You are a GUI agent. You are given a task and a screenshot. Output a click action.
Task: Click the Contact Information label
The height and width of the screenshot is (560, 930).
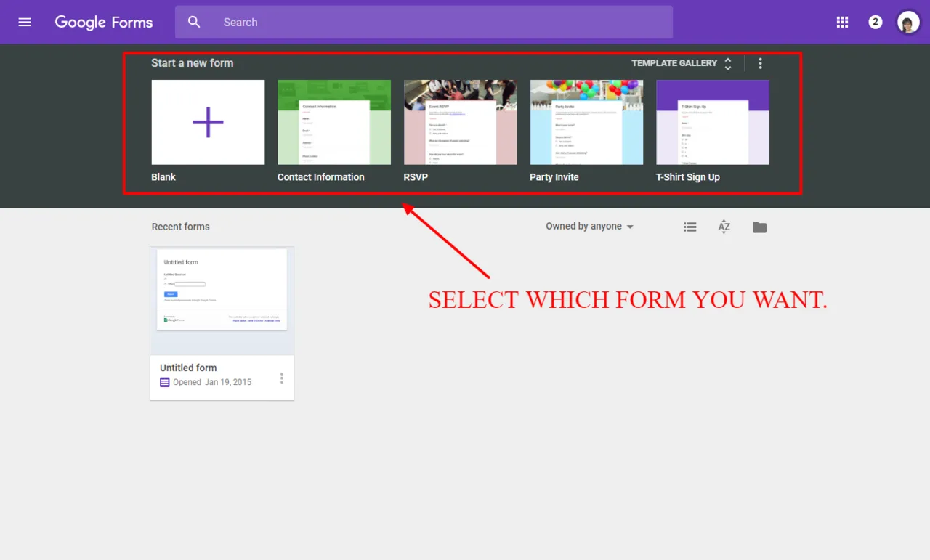(321, 177)
